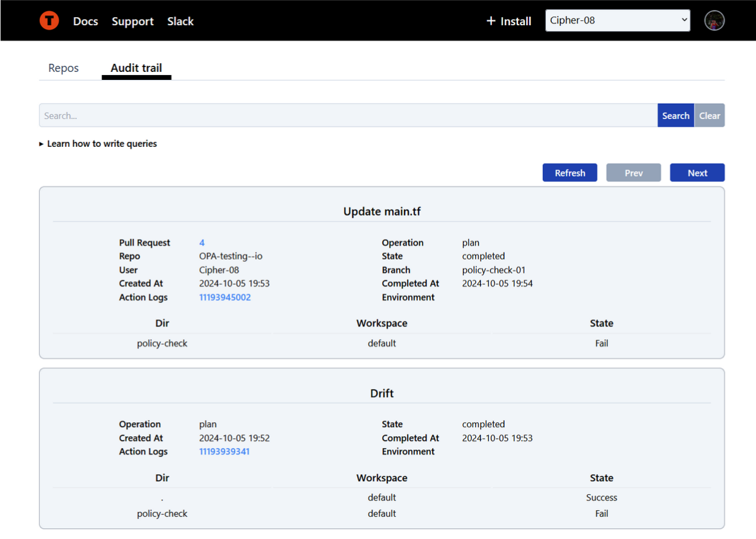
Task: Click policy-check dir in Update main.tf card
Action: pos(162,344)
